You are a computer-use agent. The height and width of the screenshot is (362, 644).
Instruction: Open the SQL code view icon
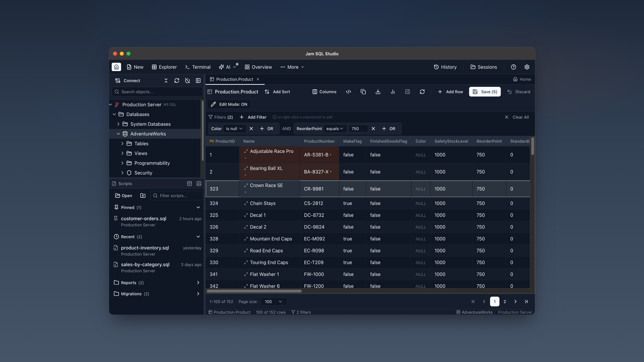(348, 92)
